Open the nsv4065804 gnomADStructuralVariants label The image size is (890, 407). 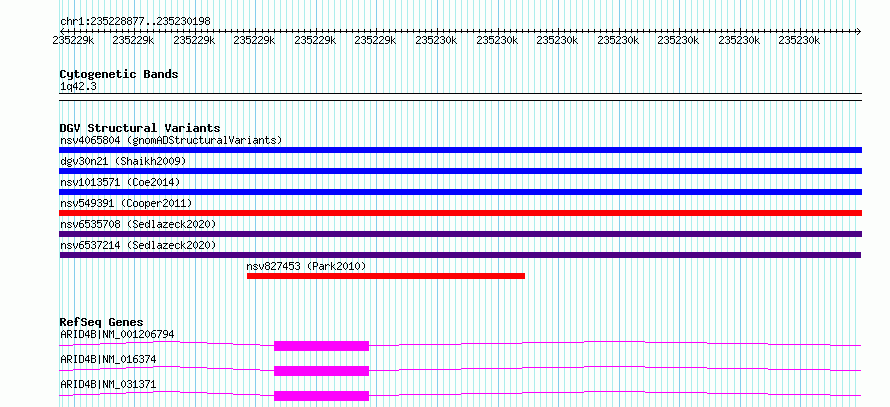[x=171, y=140]
